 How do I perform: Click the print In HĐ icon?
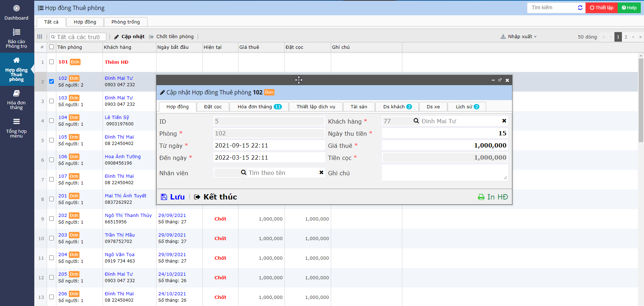(x=481, y=197)
